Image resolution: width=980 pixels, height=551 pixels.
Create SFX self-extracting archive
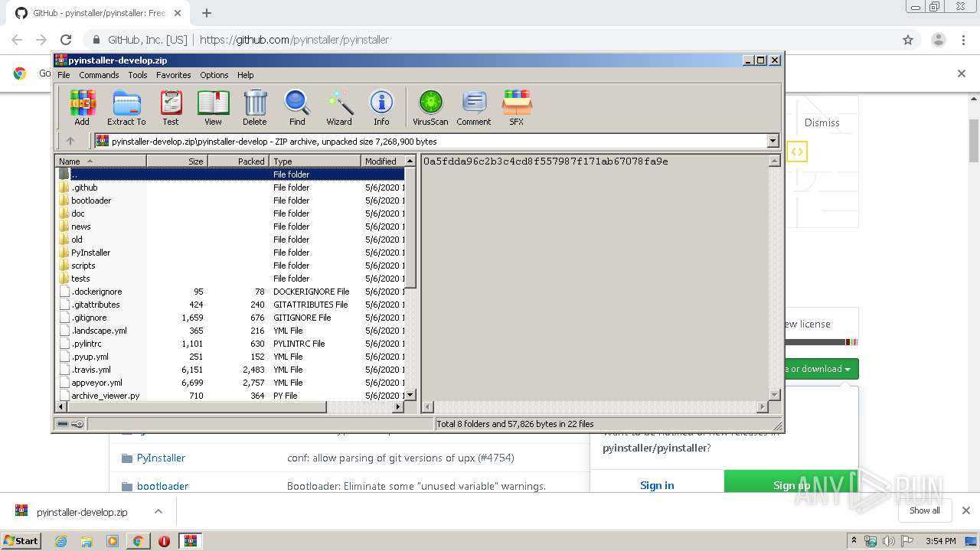pos(517,108)
